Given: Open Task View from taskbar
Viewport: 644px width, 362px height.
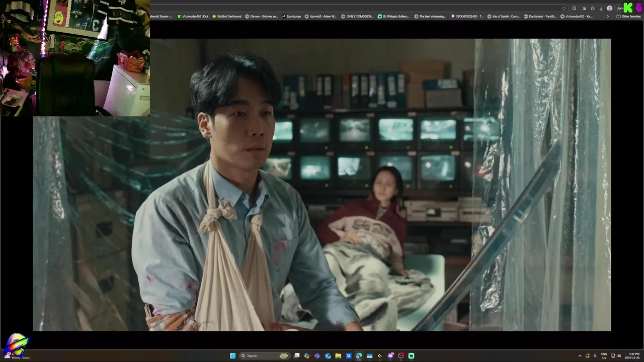Looking at the screenshot, I should coord(297,355).
